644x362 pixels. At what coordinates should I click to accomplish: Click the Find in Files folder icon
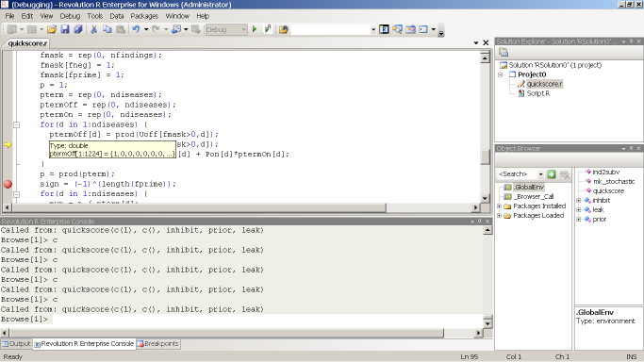(284, 29)
